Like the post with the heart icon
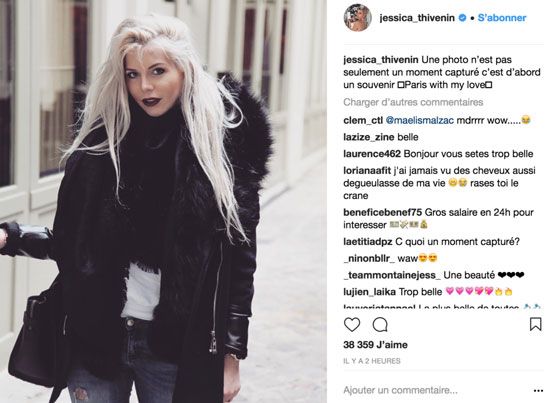The image size is (555, 403). pos(352,324)
